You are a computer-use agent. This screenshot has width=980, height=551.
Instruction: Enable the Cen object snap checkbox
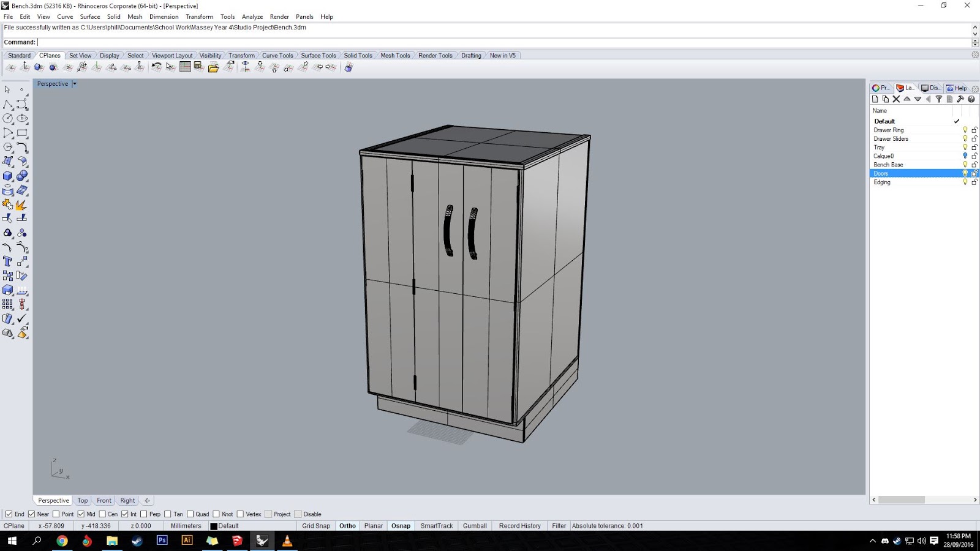click(x=102, y=514)
